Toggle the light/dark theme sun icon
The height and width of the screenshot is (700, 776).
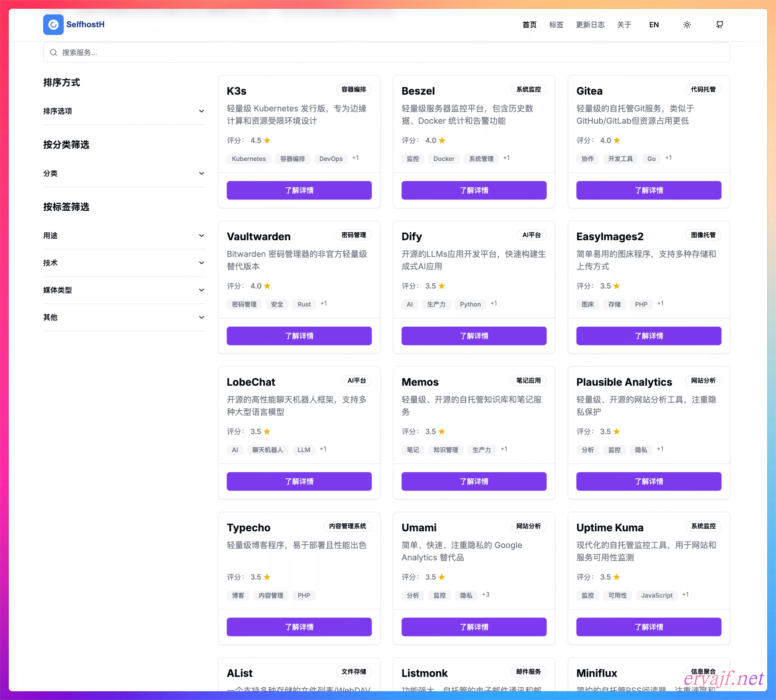(687, 25)
